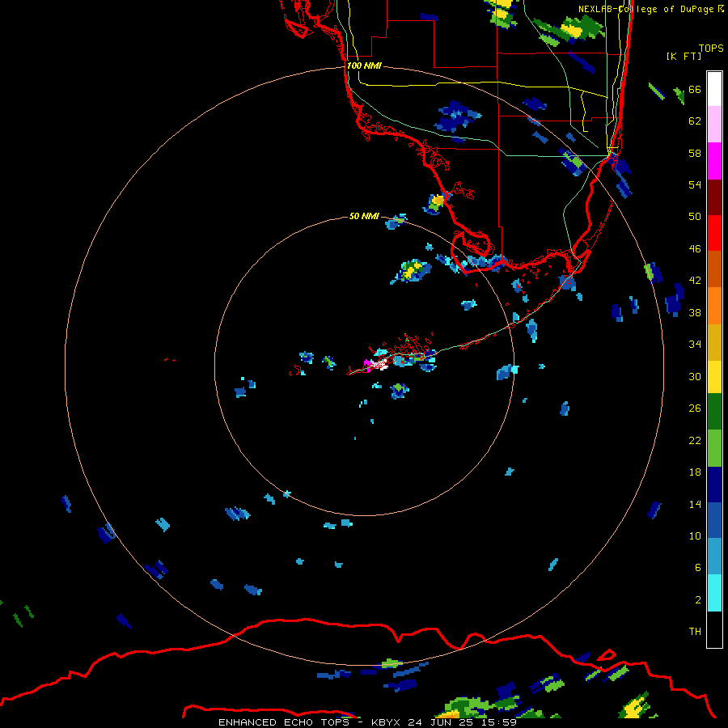Click the 30 scale label
The height and width of the screenshot is (728, 728).
tap(695, 376)
